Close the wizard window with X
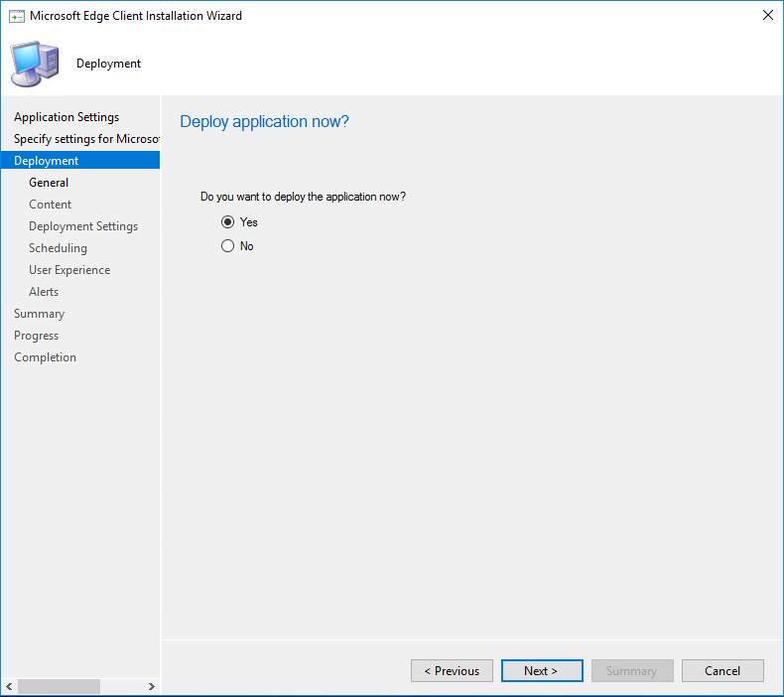The height and width of the screenshot is (697, 784). pos(768,16)
